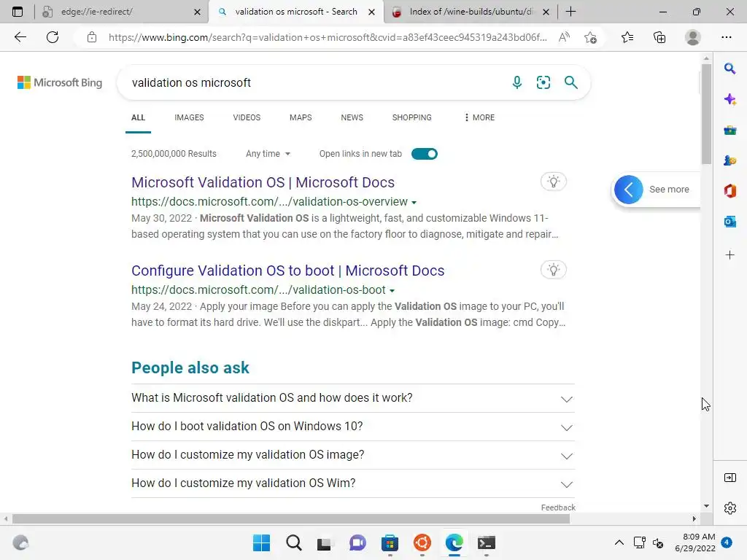The image size is (747, 560).
Task: Open Ubuntu app from taskbar
Action: [422, 542]
